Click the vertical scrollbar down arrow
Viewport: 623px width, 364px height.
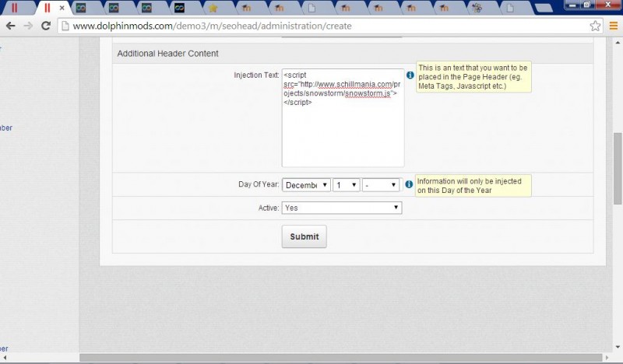618,348
